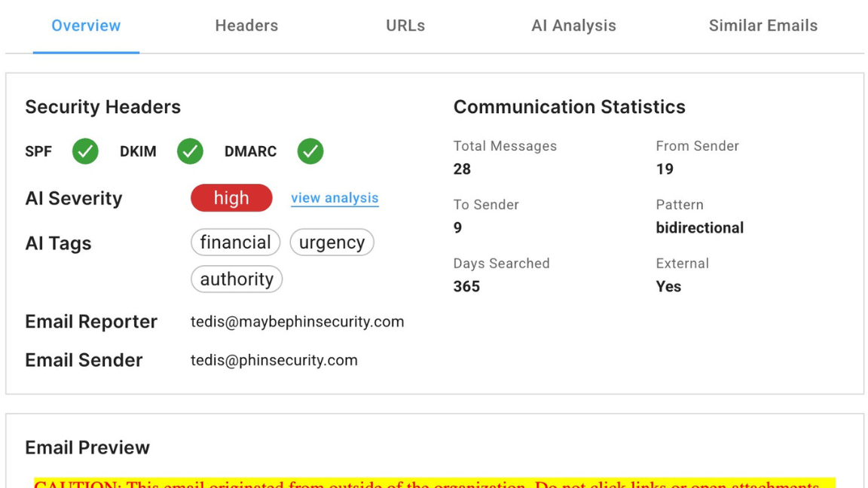The image size is (868, 488).
Task: Click the yellow CAUTION banner in Email Preview
Action: click(x=434, y=483)
